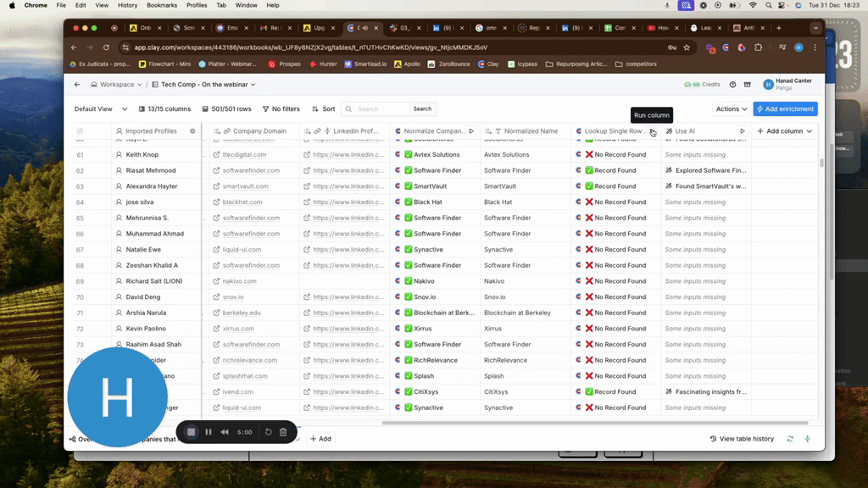Delete the recording with trash icon
The height and width of the screenshot is (488, 868).
[283, 432]
